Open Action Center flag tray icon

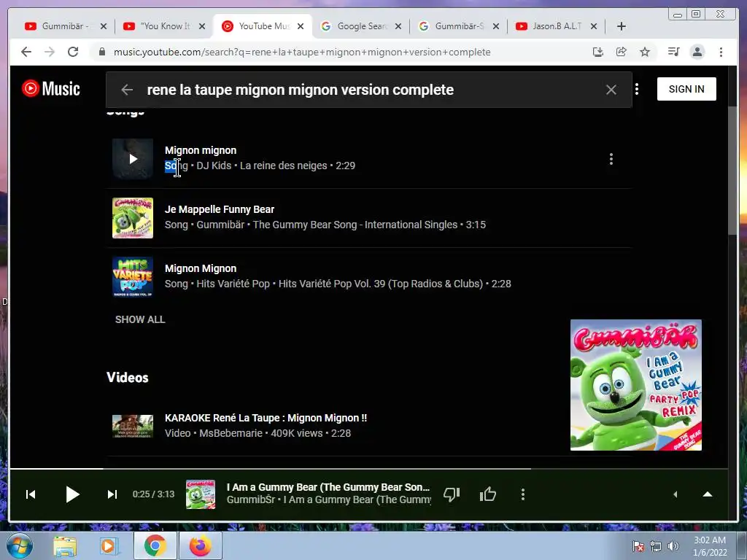click(638, 546)
